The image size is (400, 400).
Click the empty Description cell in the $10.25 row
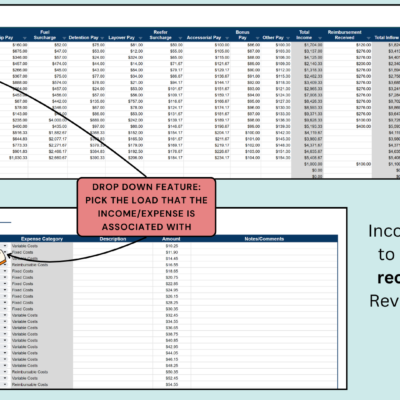pos(113,246)
